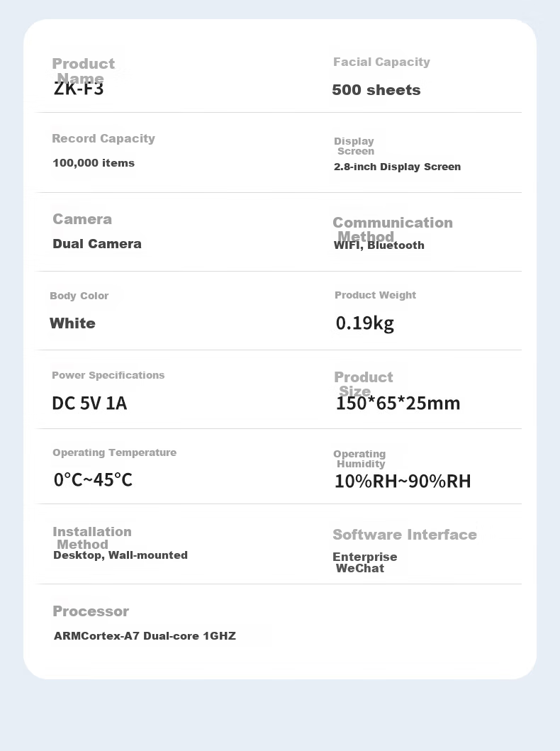Click the 10%RH~90%RH humidity value
Image resolution: width=560 pixels, height=751 pixels.
click(403, 482)
